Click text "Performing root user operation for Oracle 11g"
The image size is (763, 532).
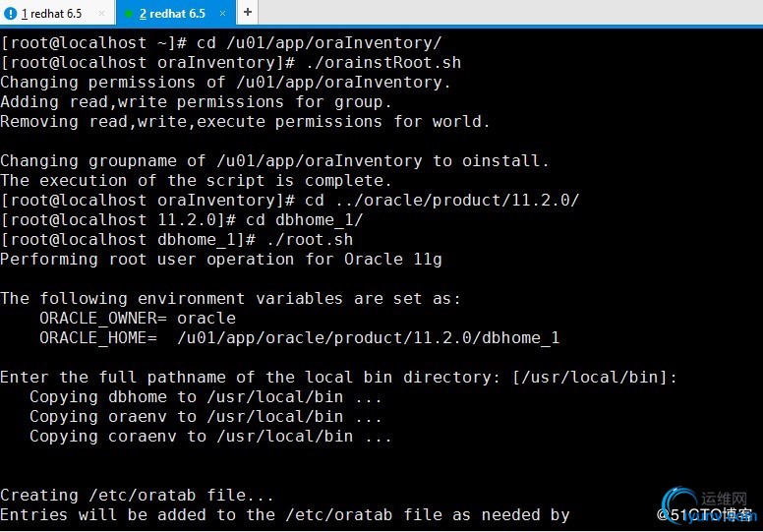coord(221,260)
